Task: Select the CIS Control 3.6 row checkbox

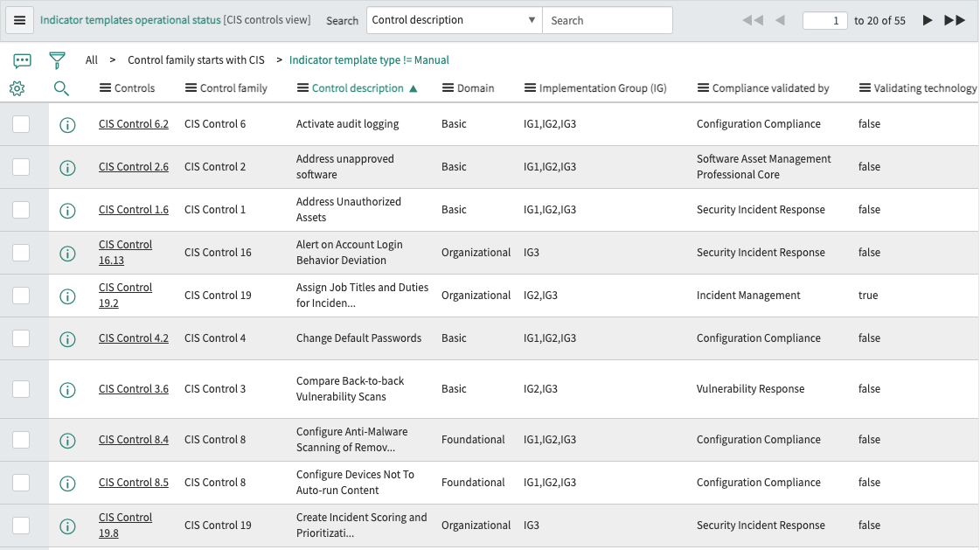Action: [21, 389]
